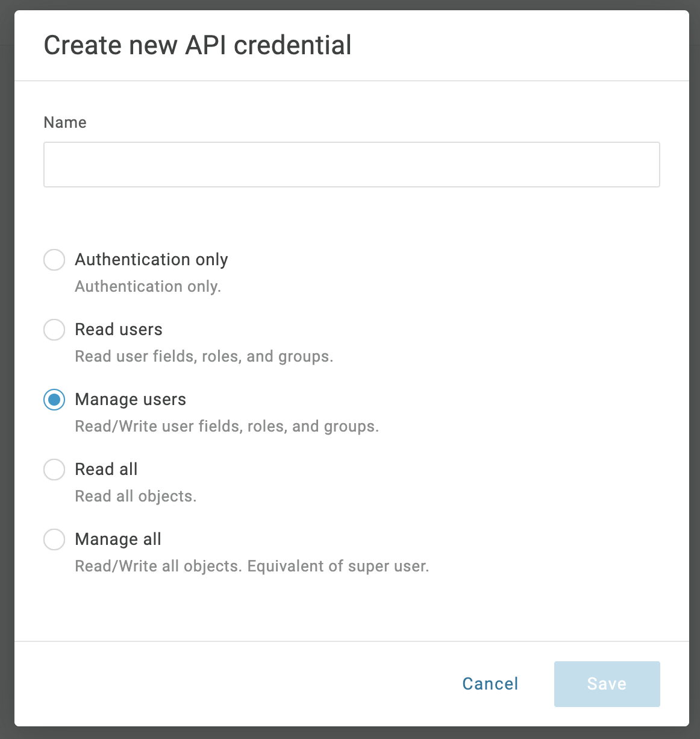The width and height of the screenshot is (700, 739).
Task: Click the "Manage all" option label
Action: coord(118,539)
